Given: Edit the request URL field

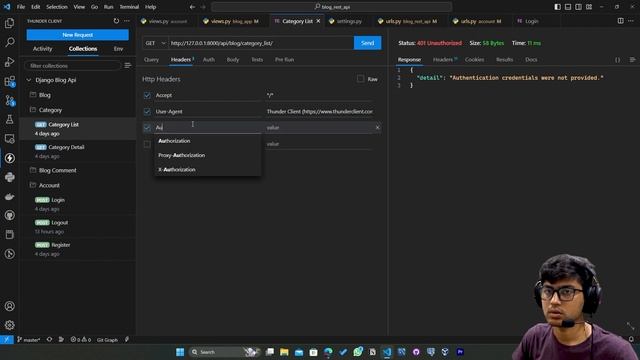Looking at the screenshot, I should point(261,43).
